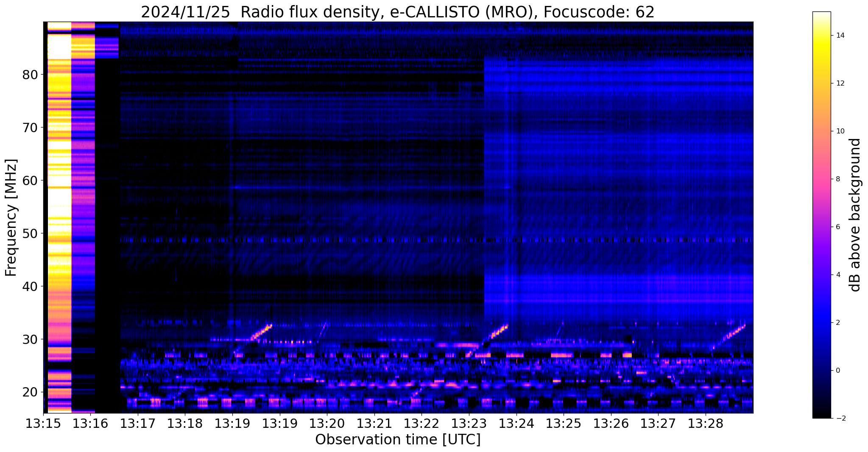Click the 60 MHz frequency tick label
868x452 pixels.
[x=30, y=180]
